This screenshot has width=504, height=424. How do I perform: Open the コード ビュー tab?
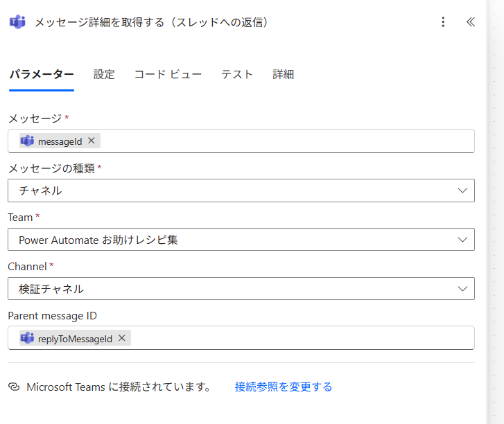coord(168,75)
